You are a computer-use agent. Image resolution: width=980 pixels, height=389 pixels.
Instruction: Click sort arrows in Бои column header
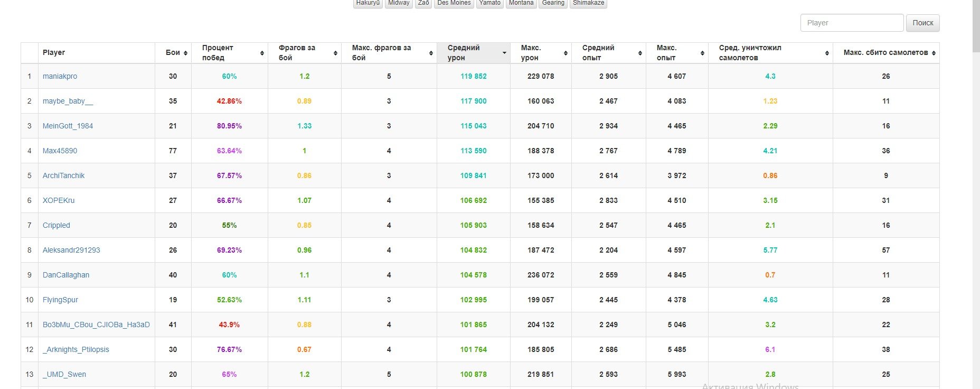click(185, 53)
